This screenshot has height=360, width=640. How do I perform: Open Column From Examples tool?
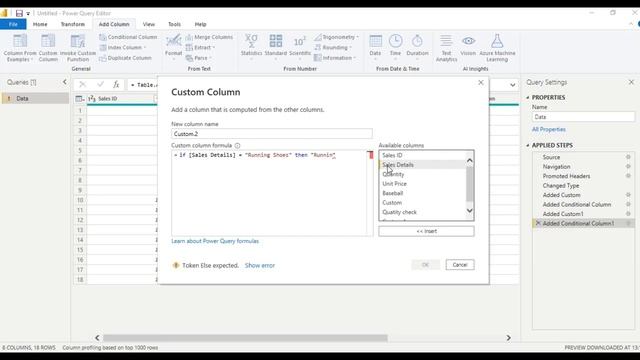tap(20, 48)
